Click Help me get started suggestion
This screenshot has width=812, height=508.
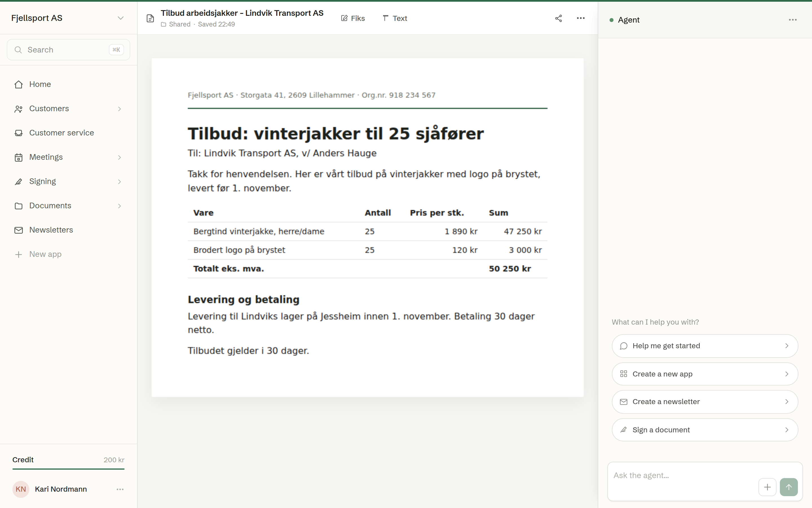tap(705, 346)
